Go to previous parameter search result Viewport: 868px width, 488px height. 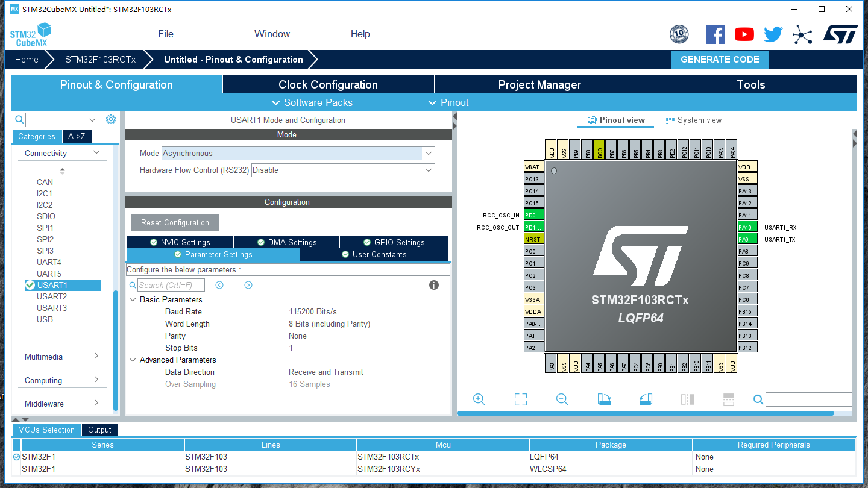pyautogui.click(x=219, y=285)
